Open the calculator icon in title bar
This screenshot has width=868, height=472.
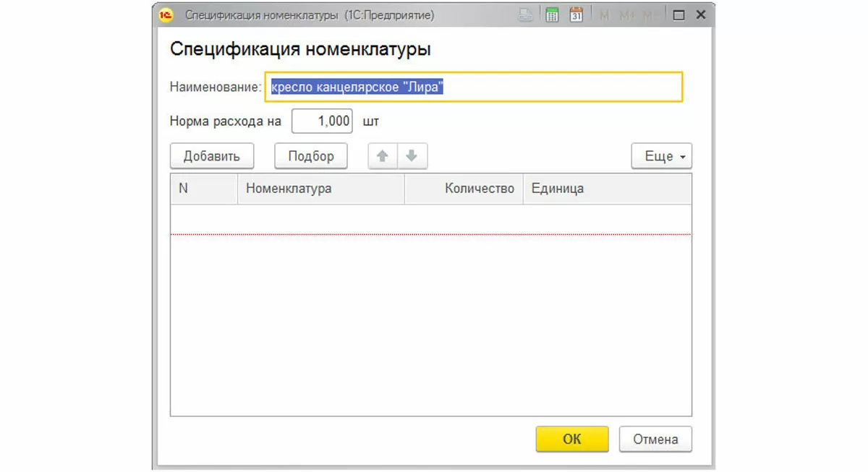(x=553, y=14)
